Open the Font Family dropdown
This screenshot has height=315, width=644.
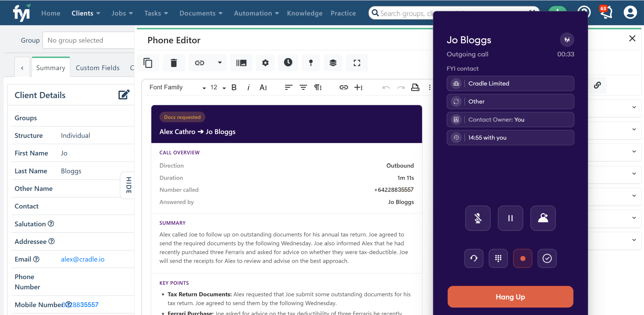(177, 87)
